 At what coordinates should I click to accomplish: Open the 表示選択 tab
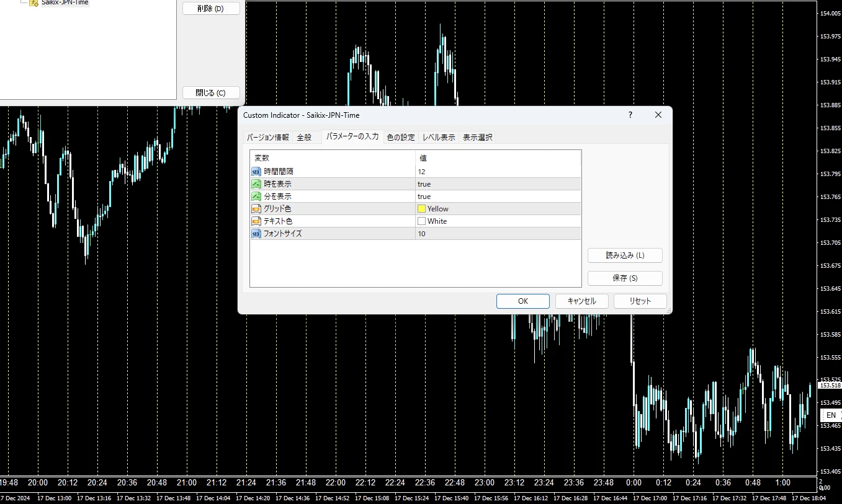(477, 138)
